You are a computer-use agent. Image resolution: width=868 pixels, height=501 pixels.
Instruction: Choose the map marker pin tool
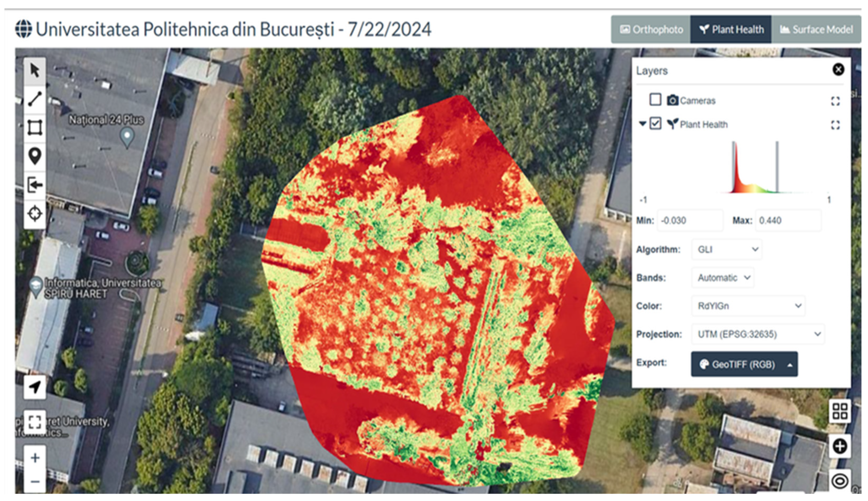click(35, 156)
